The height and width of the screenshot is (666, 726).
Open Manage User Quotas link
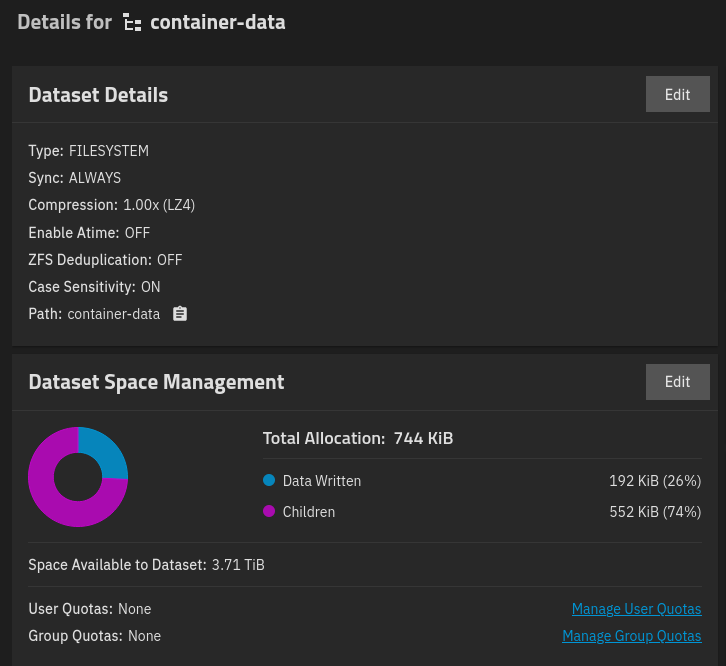636,609
